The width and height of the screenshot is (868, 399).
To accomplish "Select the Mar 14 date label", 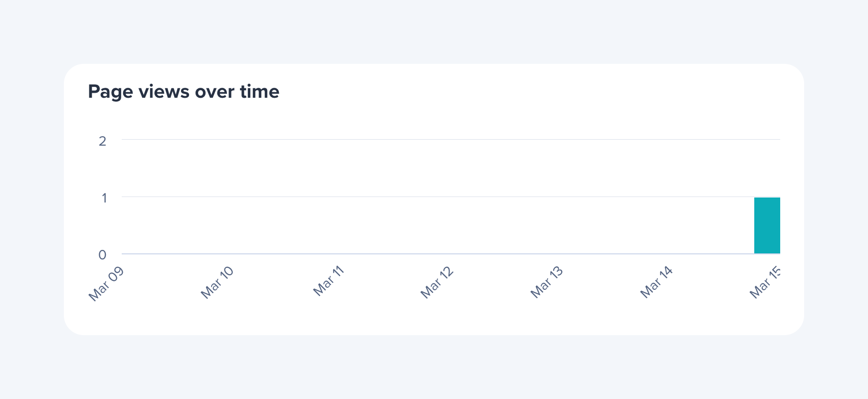I will (656, 282).
